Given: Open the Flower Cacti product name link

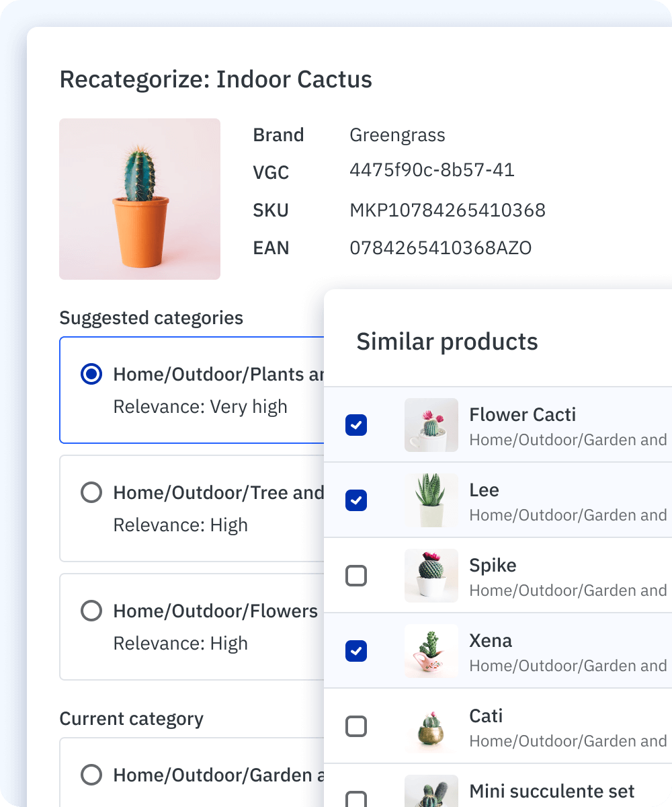Looking at the screenshot, I should 522,415.
